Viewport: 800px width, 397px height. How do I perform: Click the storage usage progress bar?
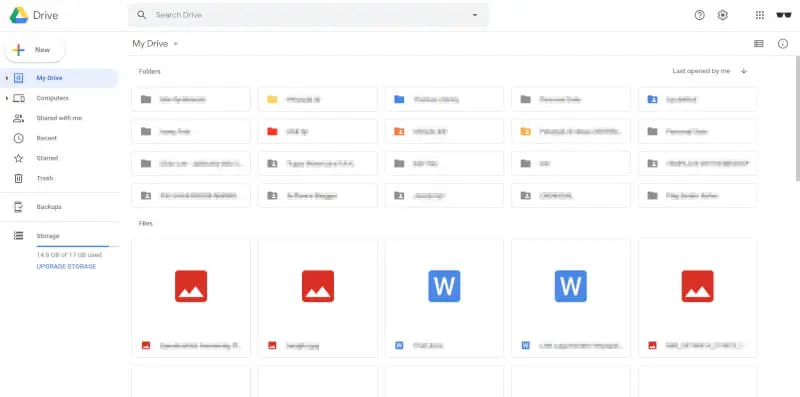(78, 246)
